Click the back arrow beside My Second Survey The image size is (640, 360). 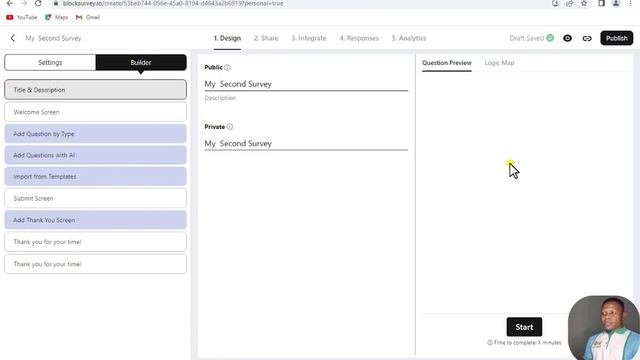[13, 38]
